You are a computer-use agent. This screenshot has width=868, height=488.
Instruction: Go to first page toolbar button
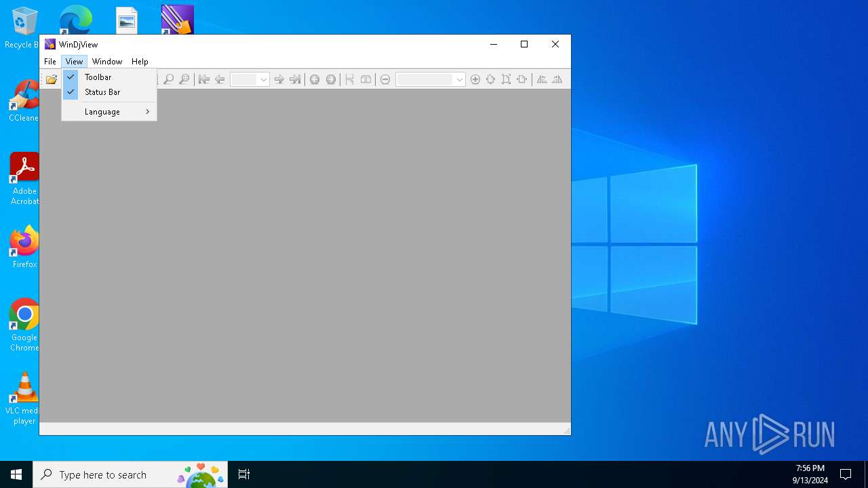click(204, 79)
